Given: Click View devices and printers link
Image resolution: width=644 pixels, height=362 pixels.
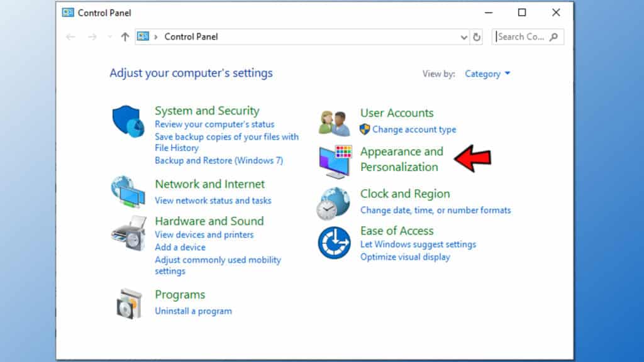Looking at the screenshot, I should click(204, 234).
